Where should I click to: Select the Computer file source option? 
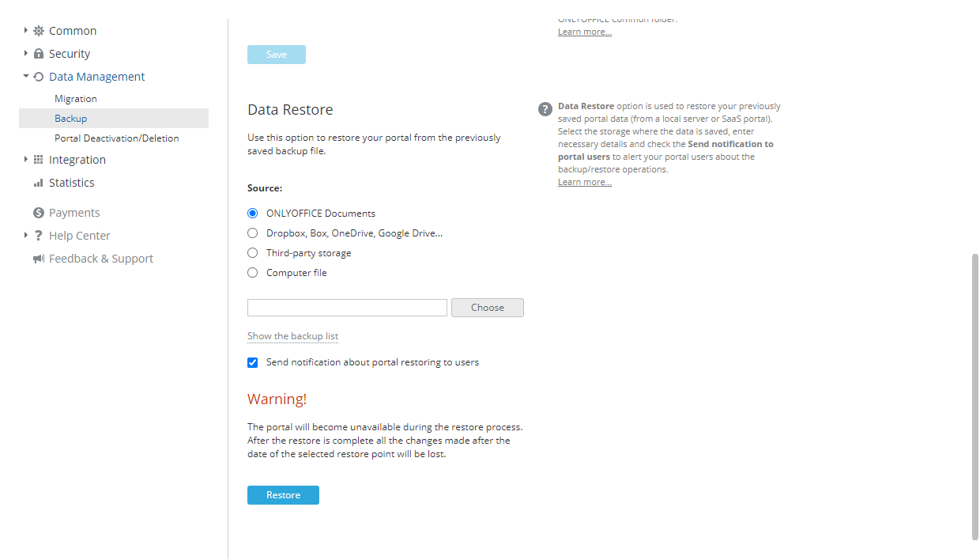pos(252,272)
